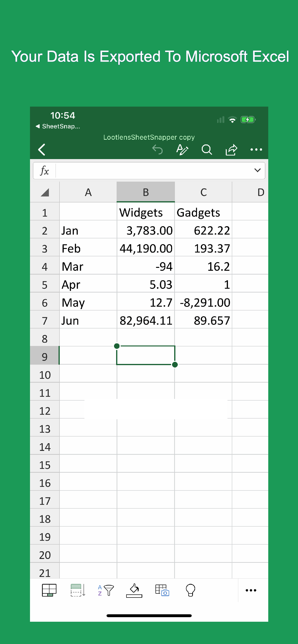The image size is (298, 644).
Task: Tap the insert rows toolbar icon
Action: 78,590
